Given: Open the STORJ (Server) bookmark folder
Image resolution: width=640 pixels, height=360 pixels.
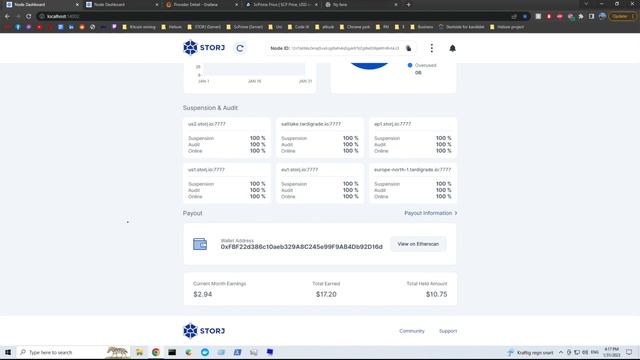Looking at the screenshot, I should 204,27.
